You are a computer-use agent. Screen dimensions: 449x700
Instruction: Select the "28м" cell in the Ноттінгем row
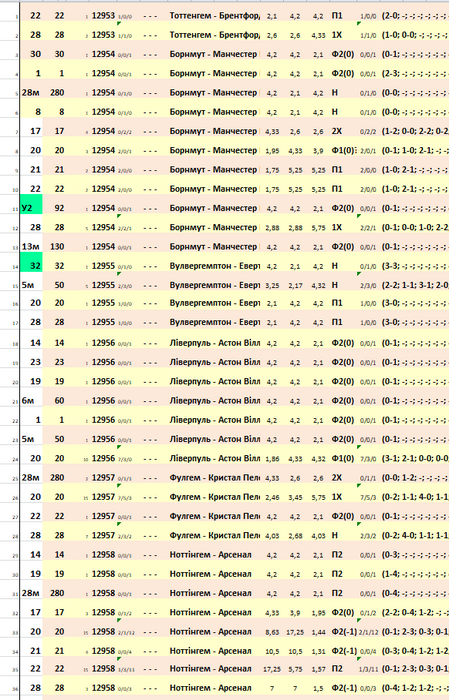(31, 593)
